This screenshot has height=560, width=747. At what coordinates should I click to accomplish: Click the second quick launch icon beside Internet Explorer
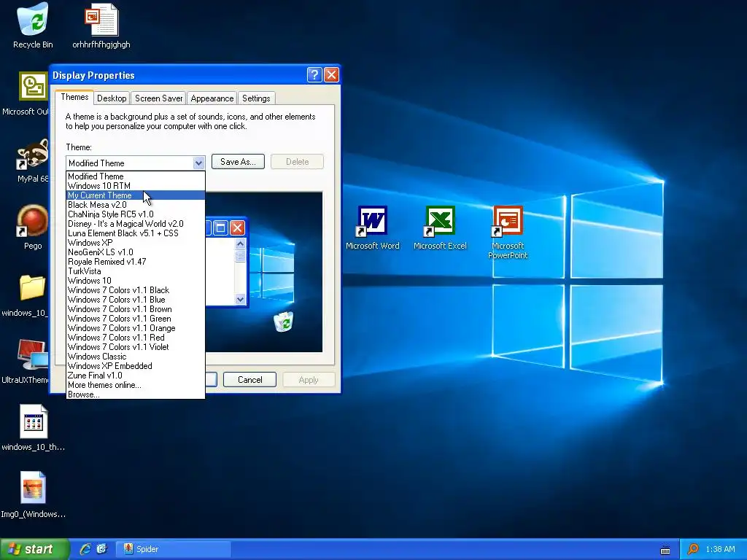[101, 549]
